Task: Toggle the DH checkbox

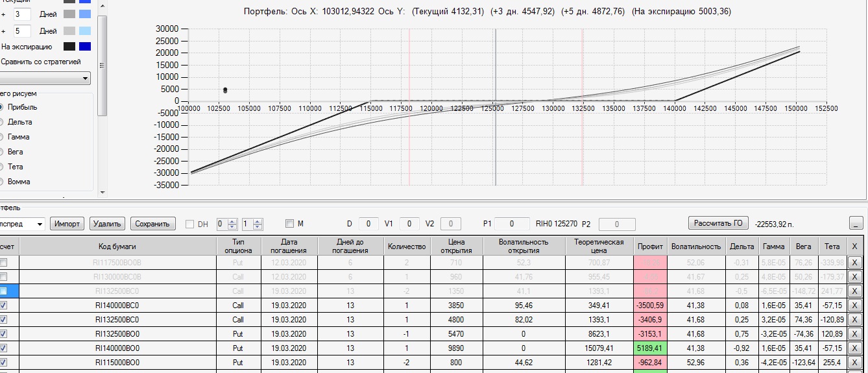Action: pos(190,224)
